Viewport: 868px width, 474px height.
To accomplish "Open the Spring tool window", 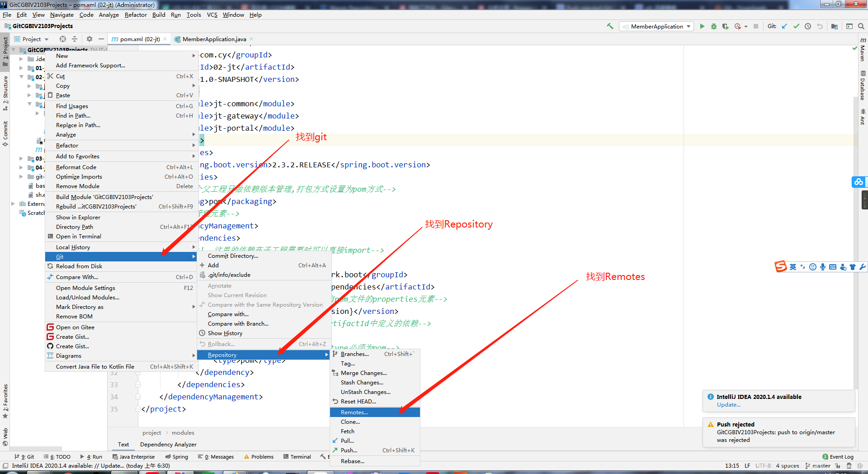I will [176, 457].
